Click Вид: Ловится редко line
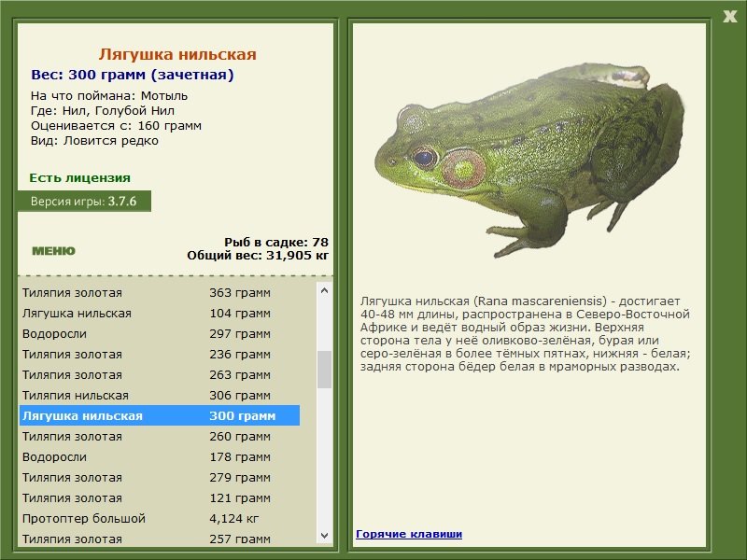This screenshot has width=747, height=560. [95, 141]
